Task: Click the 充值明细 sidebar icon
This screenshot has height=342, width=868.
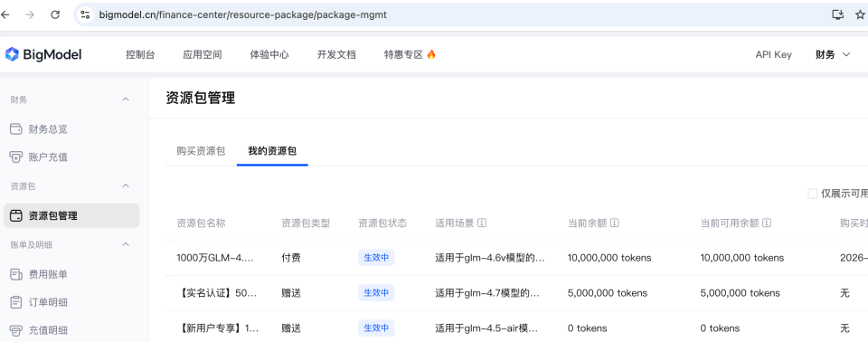Action: (16, 330)
